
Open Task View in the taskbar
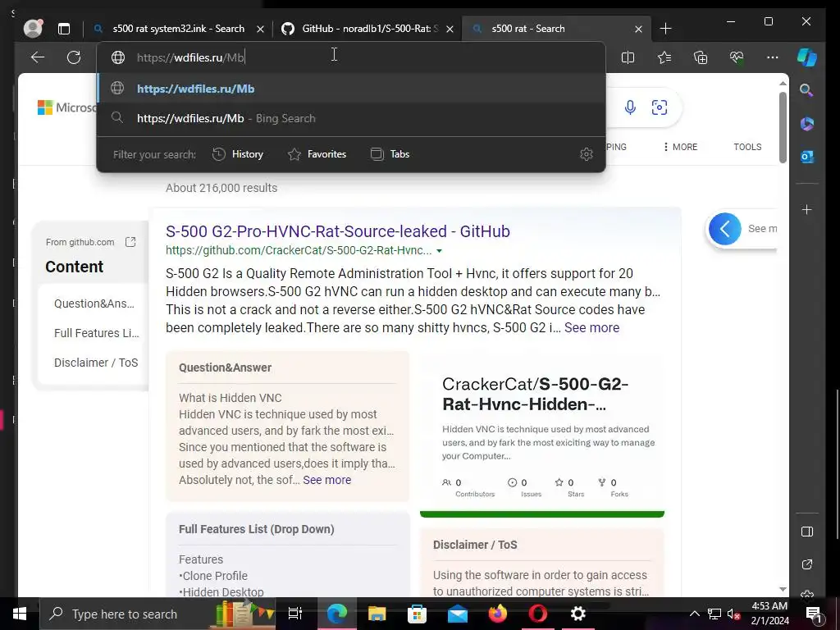click(295, 614)
